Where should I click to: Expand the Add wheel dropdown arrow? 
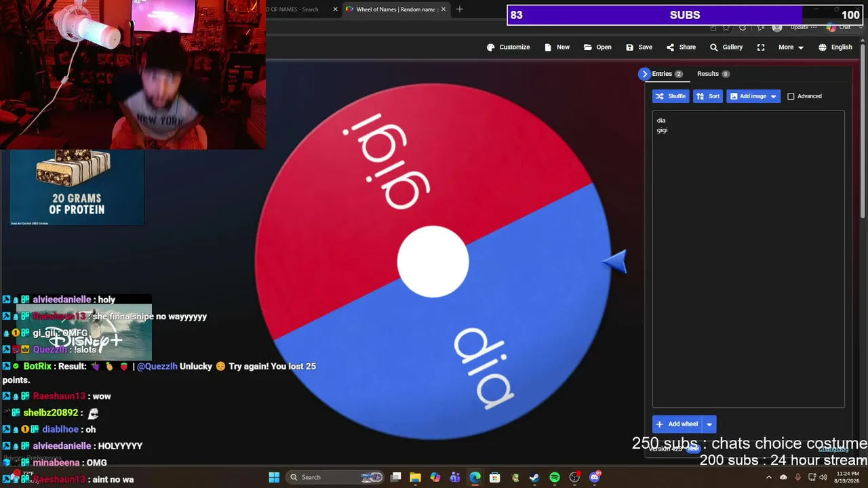(x=709, y=424)
